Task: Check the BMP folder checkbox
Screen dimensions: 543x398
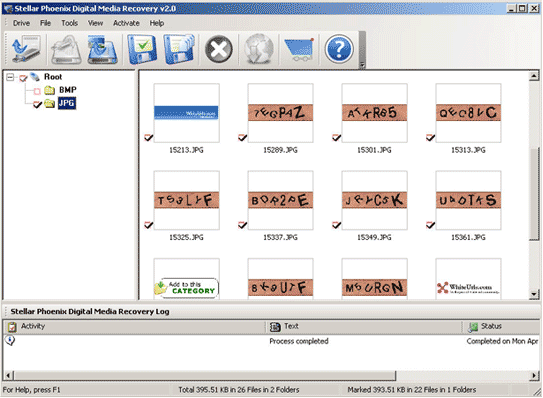Action: click(x=37, y=91)
